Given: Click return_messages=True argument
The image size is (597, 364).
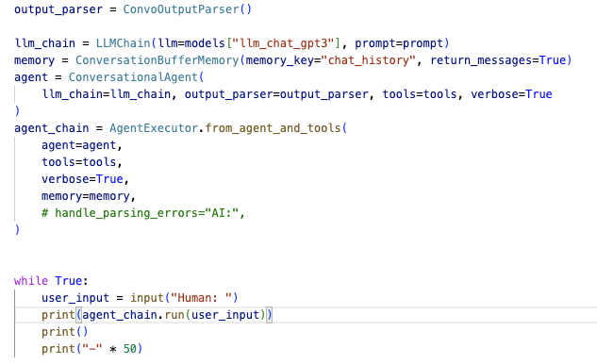Looking at the screenshot, I should point(498,60).
